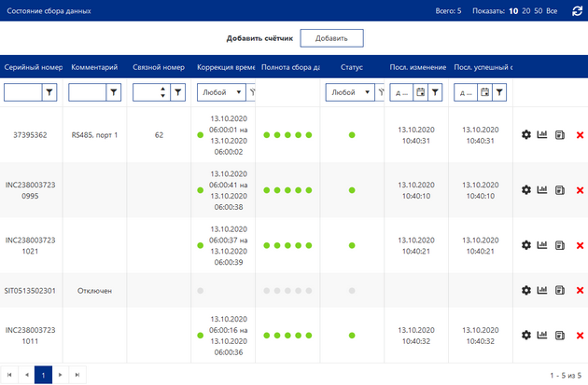Click green status dot for 37395362
This screenshot has width=588, height=385.
(352, 135)
